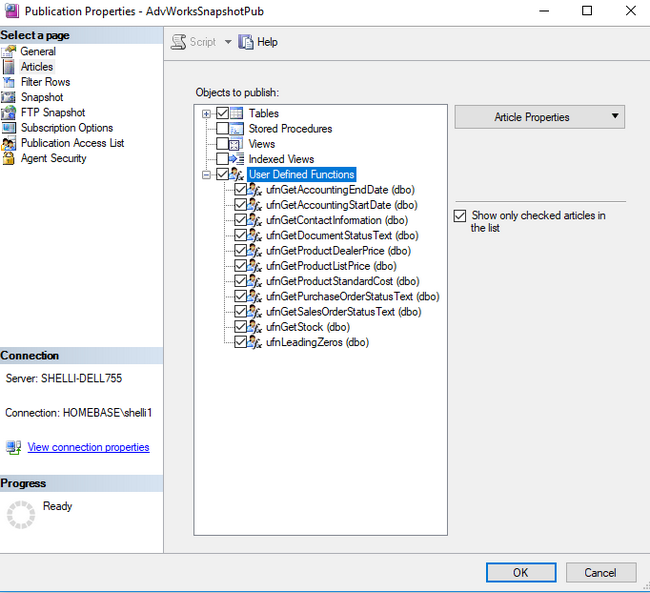650x593 pixels.
Task: Click the Publication Access List icon
Action: point(8,143)
